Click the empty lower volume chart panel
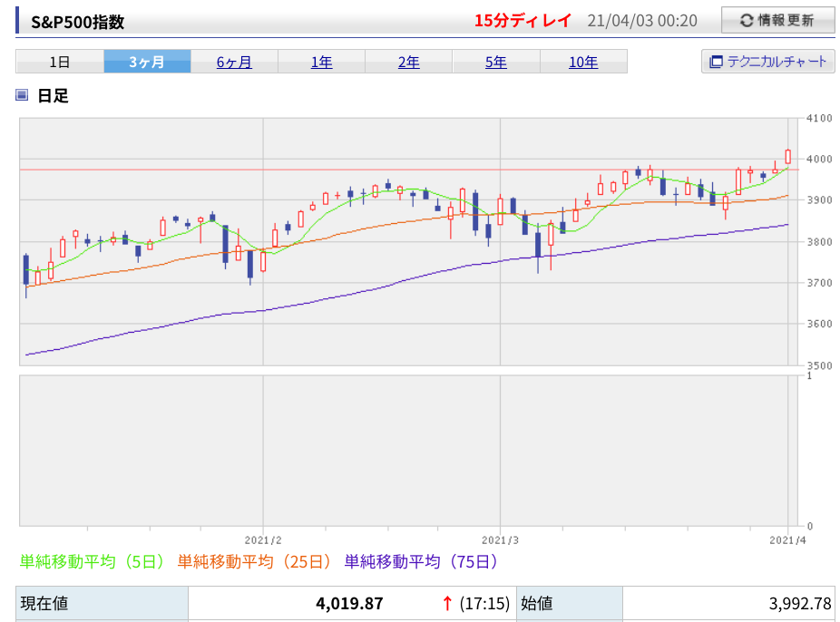Image resolution: width=840 pixels, height=622 pixels. pos(408,451)
